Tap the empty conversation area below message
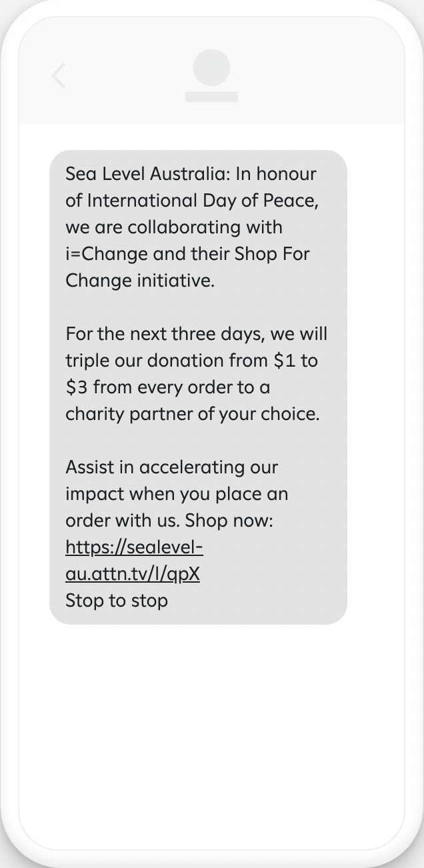 pyautogui.click(x=211, y=733)
